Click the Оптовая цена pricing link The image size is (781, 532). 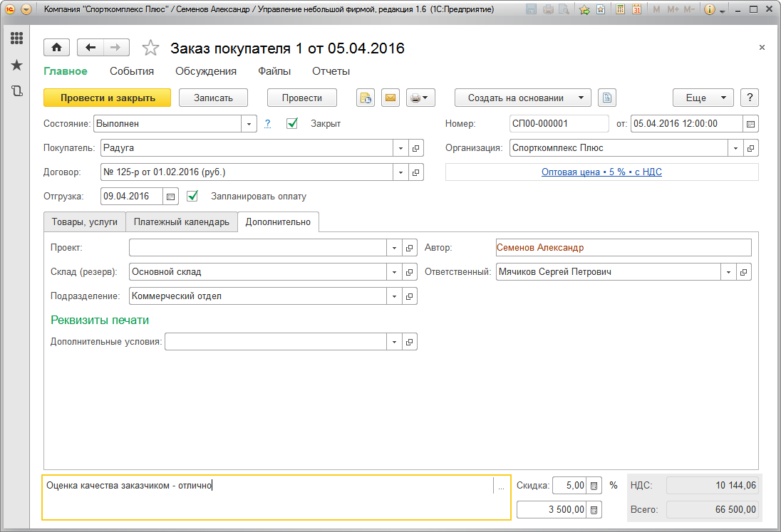pyautogui.click(x=601, y=172)
